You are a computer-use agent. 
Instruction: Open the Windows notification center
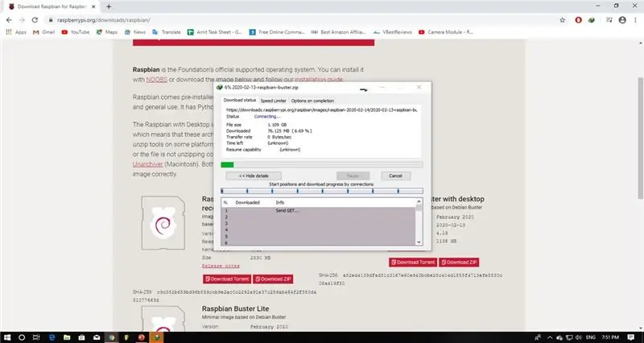pos(631,337)
